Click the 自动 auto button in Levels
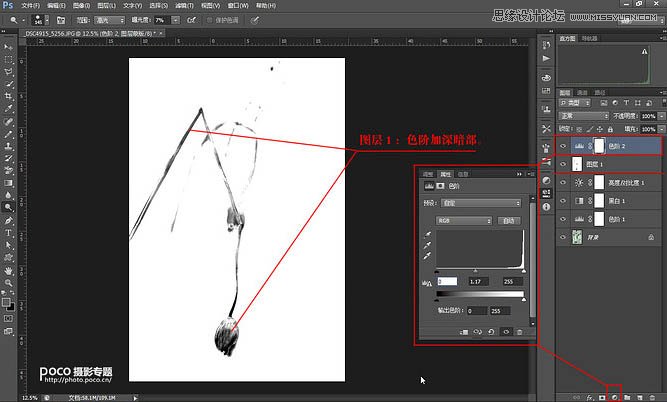Image resolution: width=667 pixels, height=402 pixels. point(510,219)
